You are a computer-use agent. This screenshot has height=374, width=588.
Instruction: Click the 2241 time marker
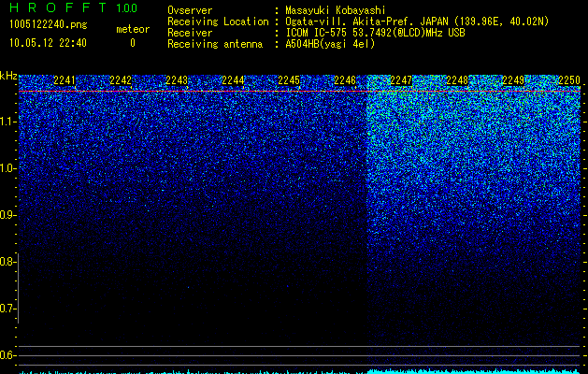65,80
